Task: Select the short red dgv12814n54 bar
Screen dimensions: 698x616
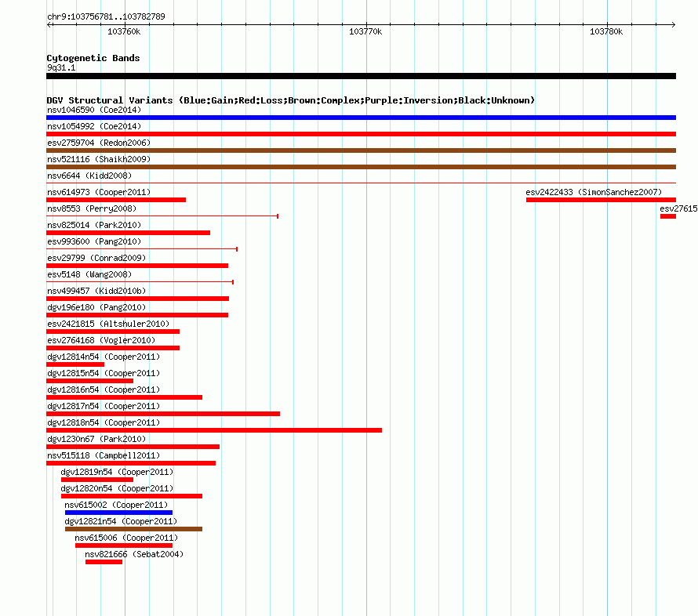Action: click(x=75, y=364)
